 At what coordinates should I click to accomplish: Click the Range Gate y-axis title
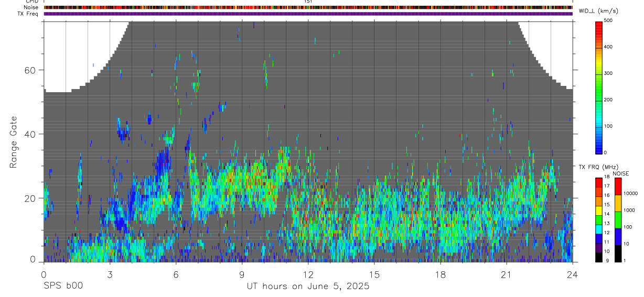point(14,142)
